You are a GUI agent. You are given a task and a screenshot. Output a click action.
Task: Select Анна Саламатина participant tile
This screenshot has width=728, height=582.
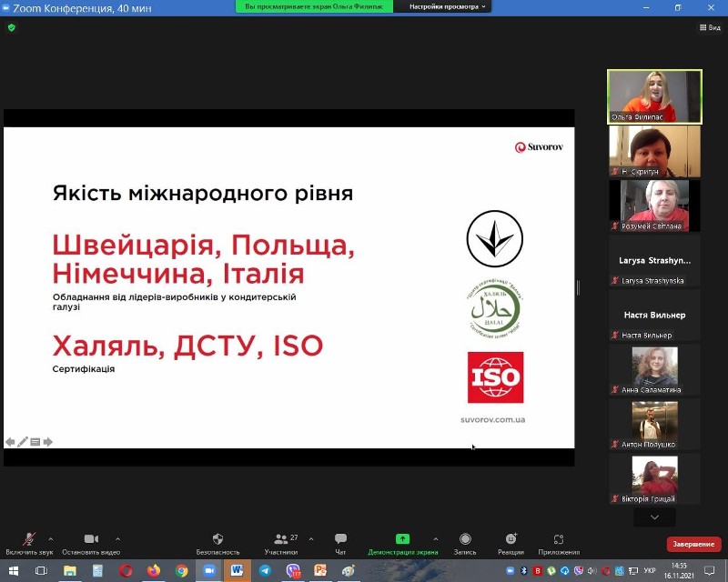click(654, 369)
